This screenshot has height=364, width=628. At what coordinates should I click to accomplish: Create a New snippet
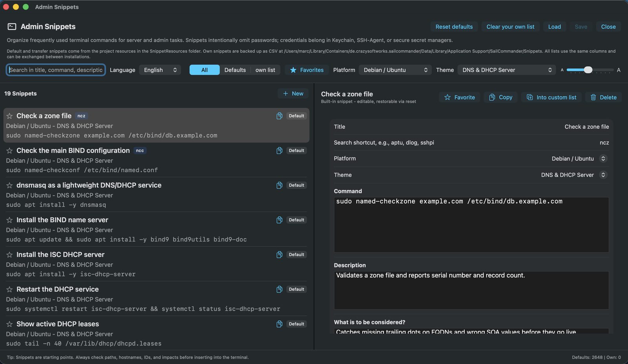(293, 93)
